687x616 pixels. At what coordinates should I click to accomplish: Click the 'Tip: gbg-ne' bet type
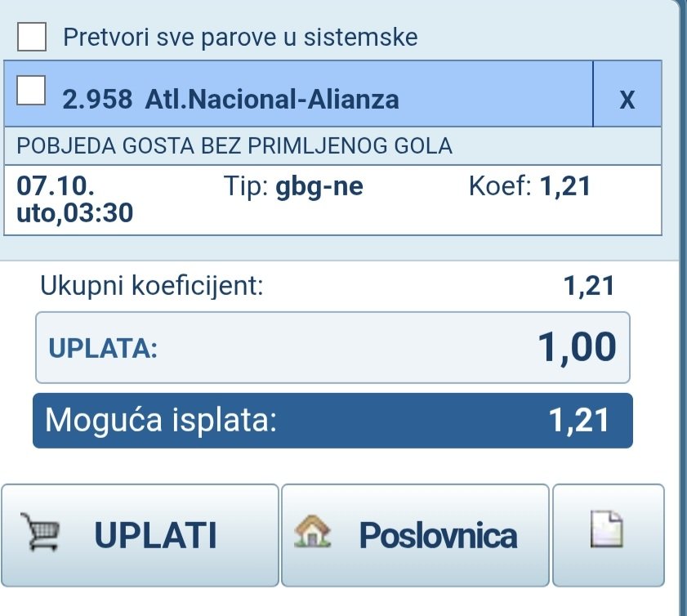coord(292,187)
